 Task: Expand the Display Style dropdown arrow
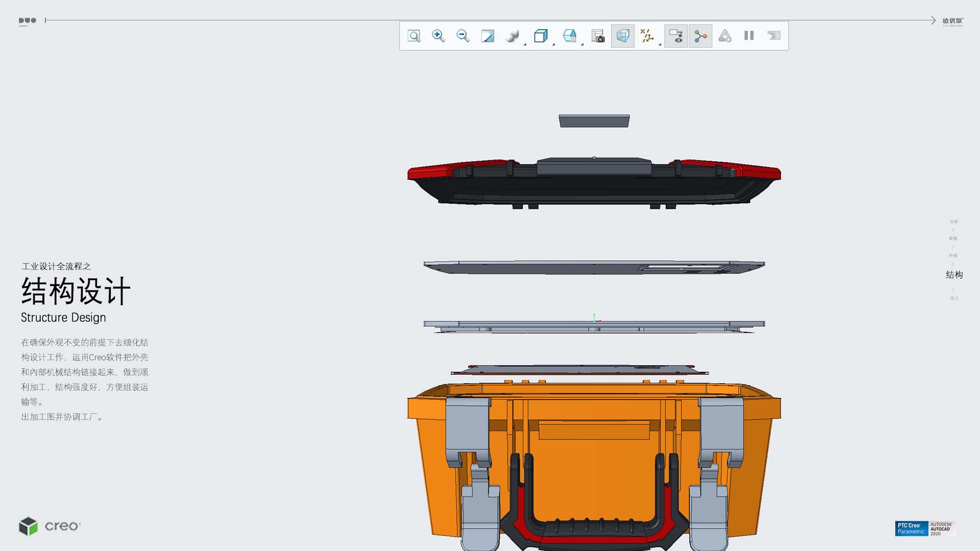(525, 44)
